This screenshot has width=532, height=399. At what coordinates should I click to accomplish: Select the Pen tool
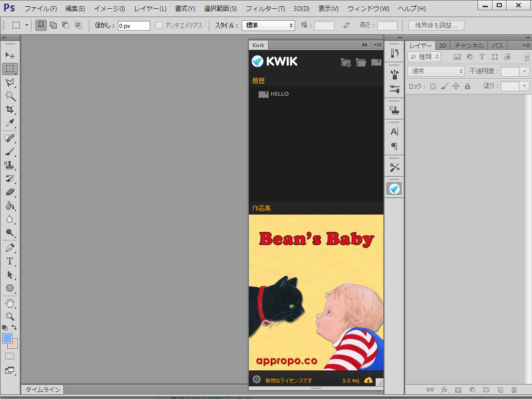click(10, 248)
